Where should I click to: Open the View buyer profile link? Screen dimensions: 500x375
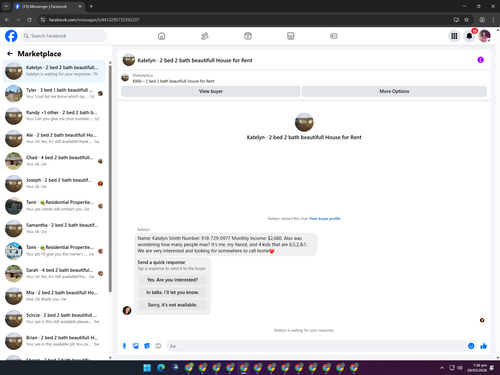click(325, 219)
